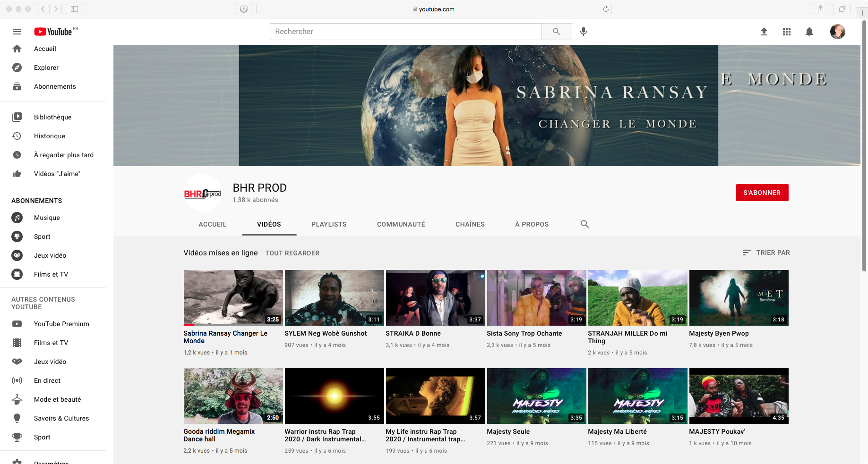Click the Safari share button

coord(821,9)
